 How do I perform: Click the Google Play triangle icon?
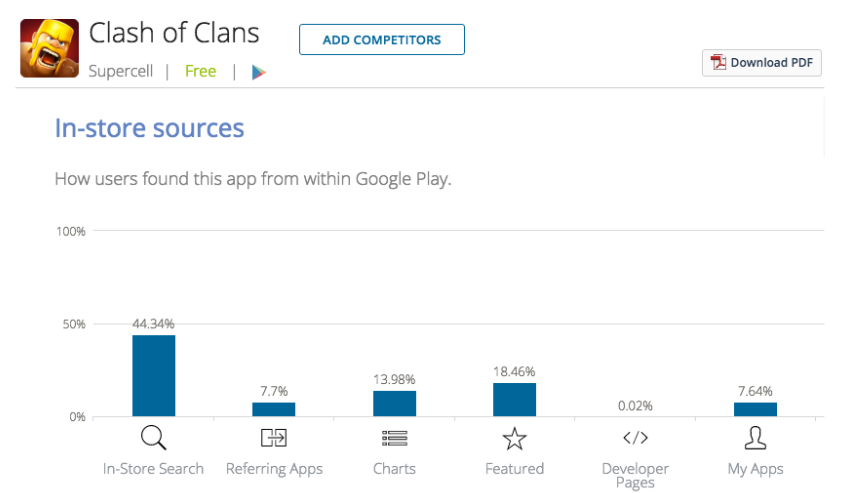click(259, 72)
